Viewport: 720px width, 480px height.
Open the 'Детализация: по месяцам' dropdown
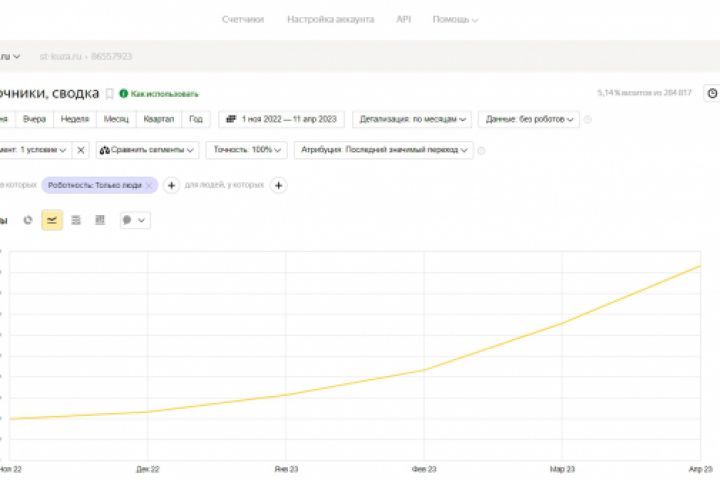click(410, 119)
